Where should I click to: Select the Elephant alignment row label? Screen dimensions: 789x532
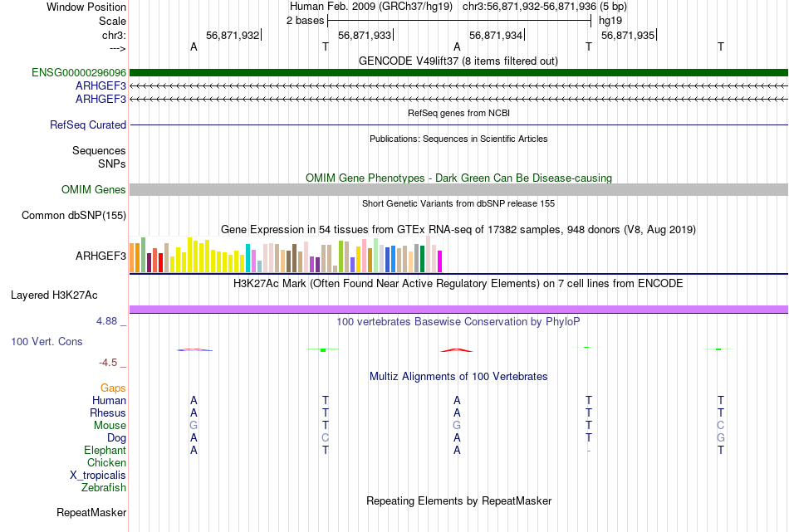(x=105, y=450)
